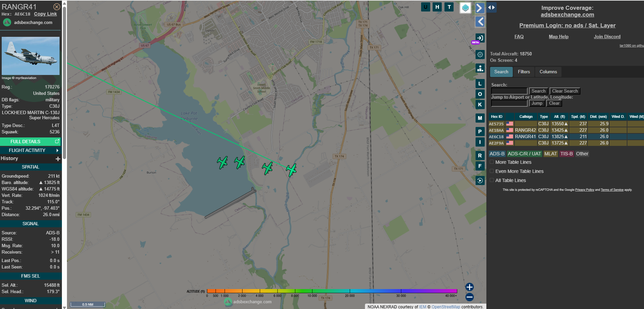Toggle the P map option button
644x309 pixels.
[x=480, y=132]
